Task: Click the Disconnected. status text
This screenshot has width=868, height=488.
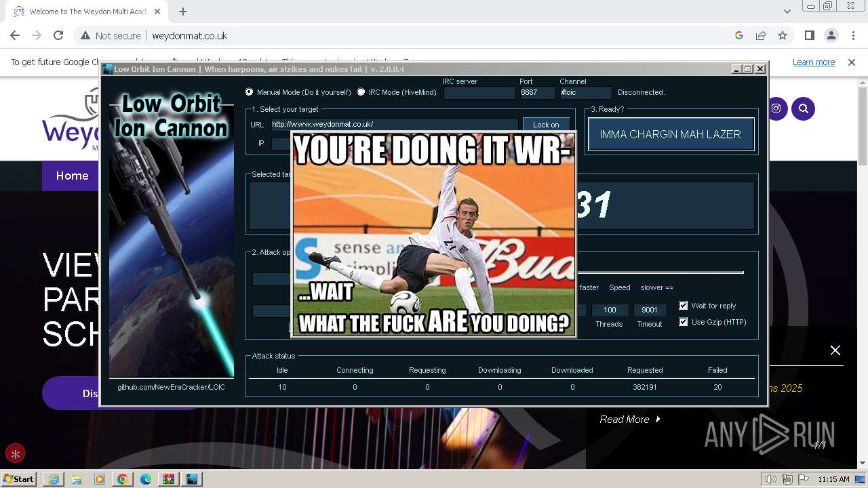Action: [641, 92]
